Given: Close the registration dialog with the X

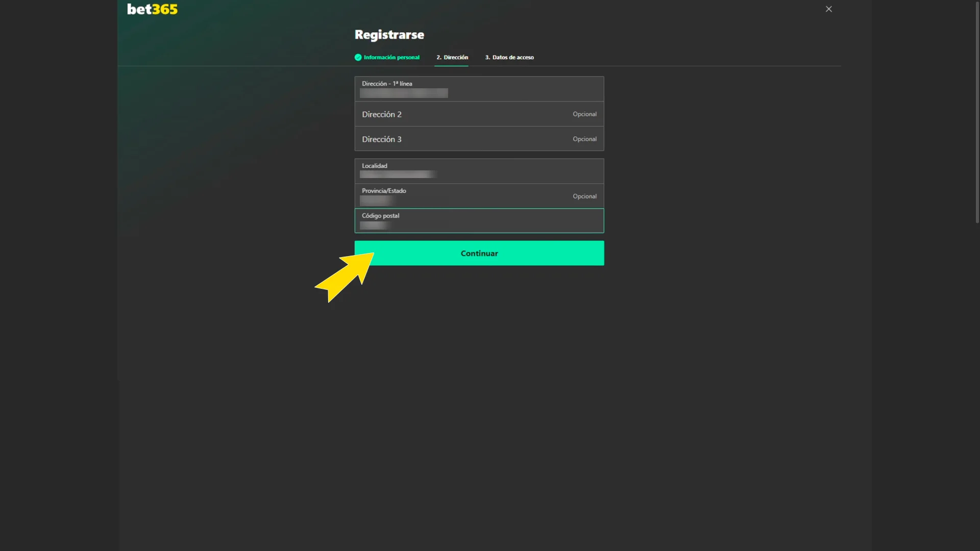Looking at the screenshot, I should click(828, 9).
